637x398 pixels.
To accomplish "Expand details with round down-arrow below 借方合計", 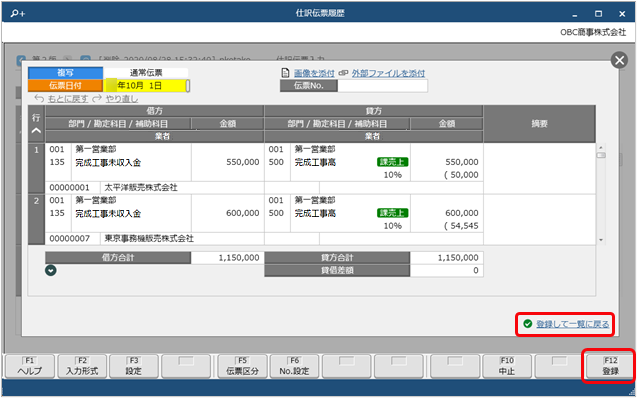I will 51,270.
